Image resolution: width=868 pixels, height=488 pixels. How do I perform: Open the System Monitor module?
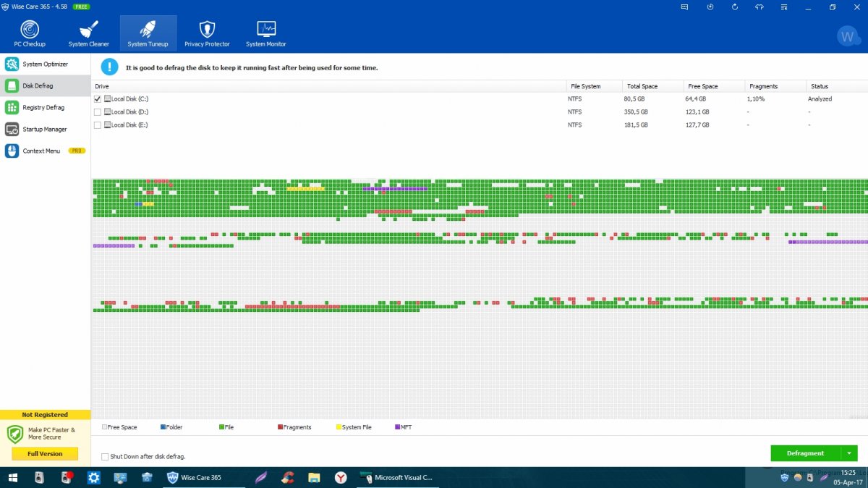tap(265, 33)
